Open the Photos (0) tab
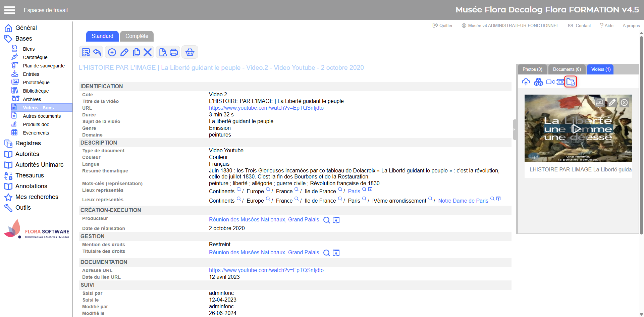The height and width of the screenshot is (317, 644). click(x=532, y=69)
